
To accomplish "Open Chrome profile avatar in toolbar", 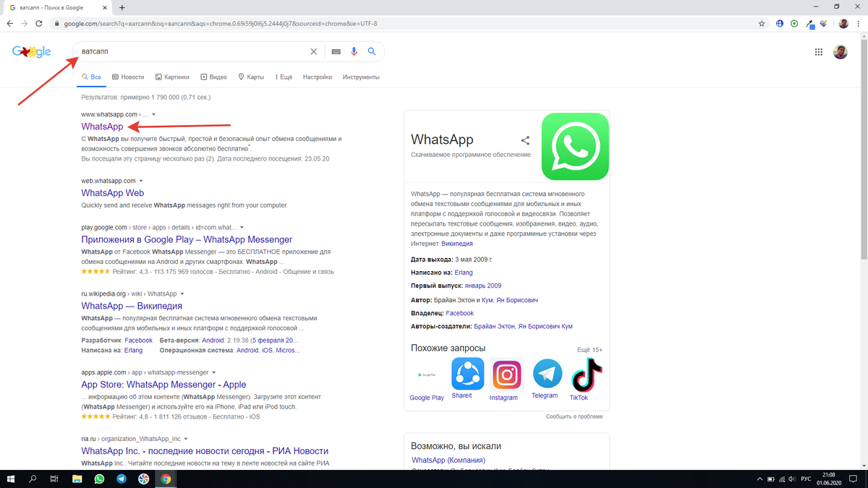I will (x=843, y=23).
